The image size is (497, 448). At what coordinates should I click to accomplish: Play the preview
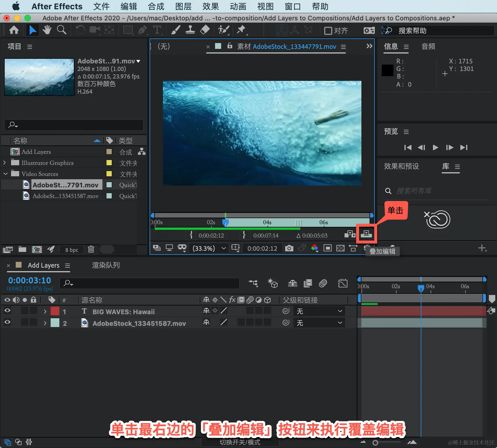click(x=435, y=147)
